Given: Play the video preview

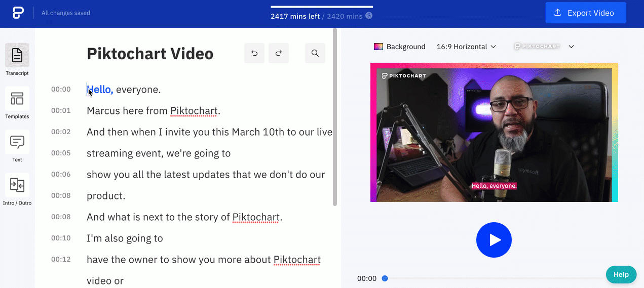Looking at the screenshot, I should pyautogui.click(x=494, y=240).
